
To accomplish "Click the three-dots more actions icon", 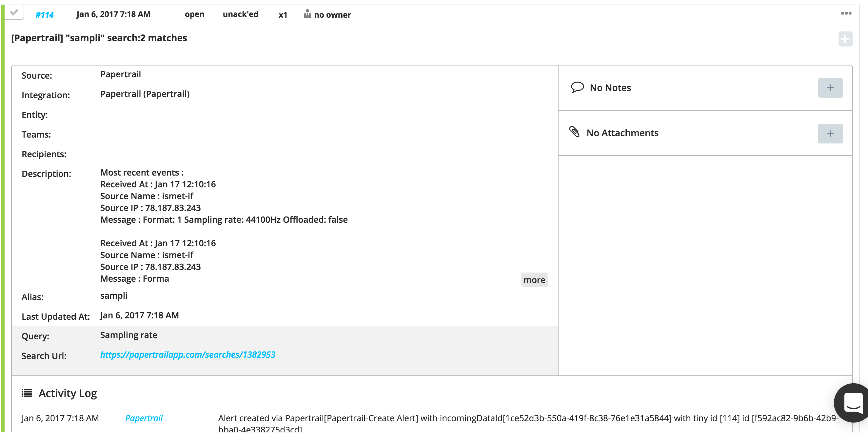I will (x=846, y=13).
